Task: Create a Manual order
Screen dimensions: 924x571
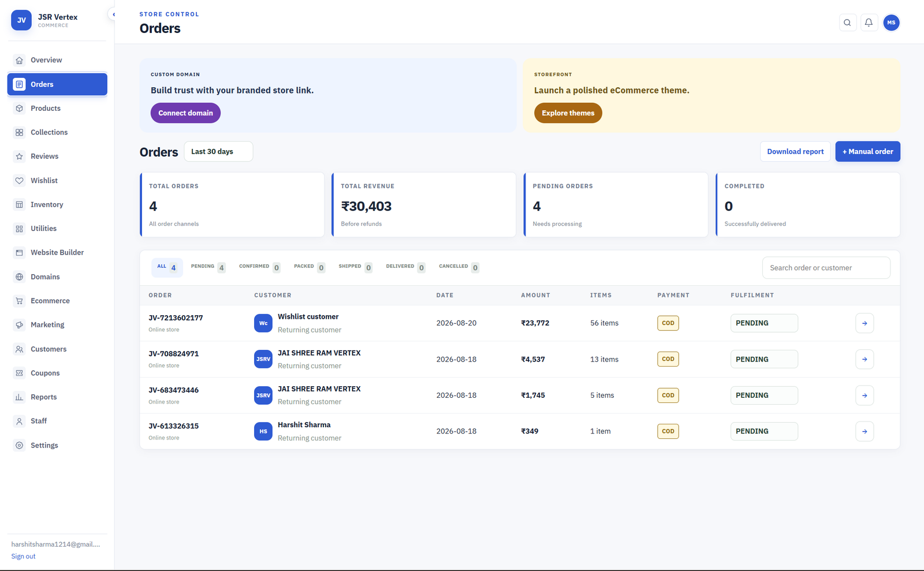Action: point(867,151)
